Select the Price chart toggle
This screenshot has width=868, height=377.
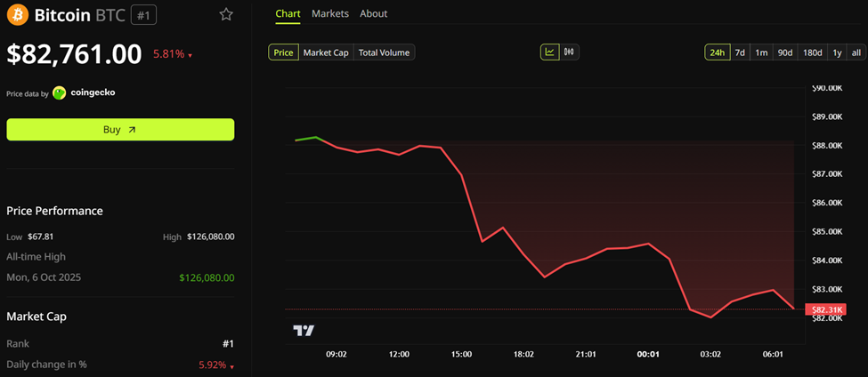click(283, 52)
